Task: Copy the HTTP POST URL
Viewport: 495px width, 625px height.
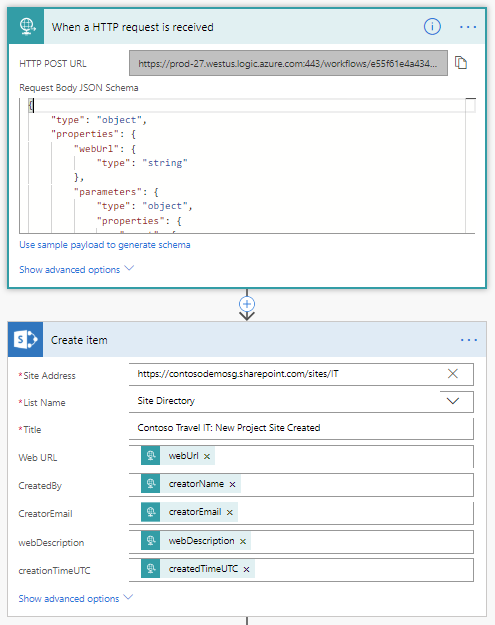Action: [461, 63]
